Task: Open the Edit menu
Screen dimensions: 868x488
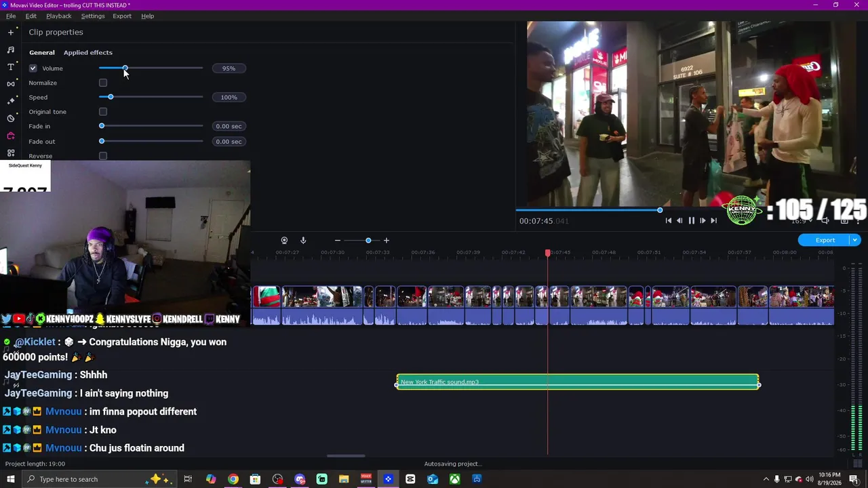Action: 31,16
